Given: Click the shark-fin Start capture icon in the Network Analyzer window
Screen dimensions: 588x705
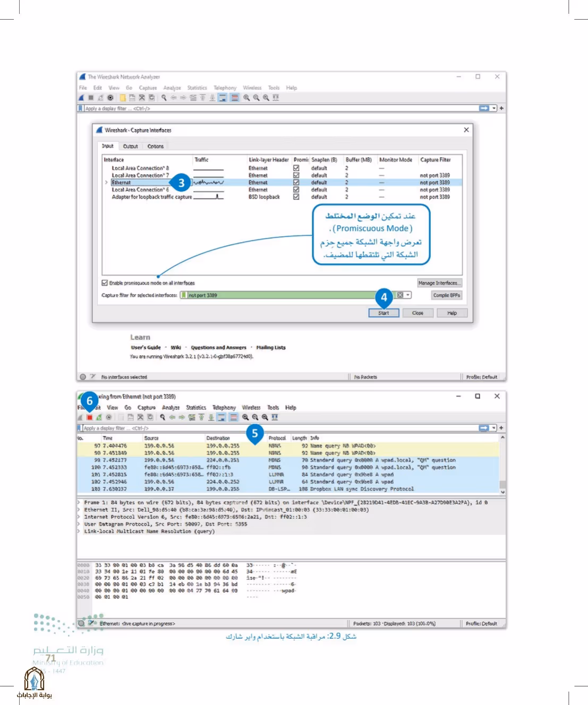Looking at the screenshot, I should (x=81, y=98).
